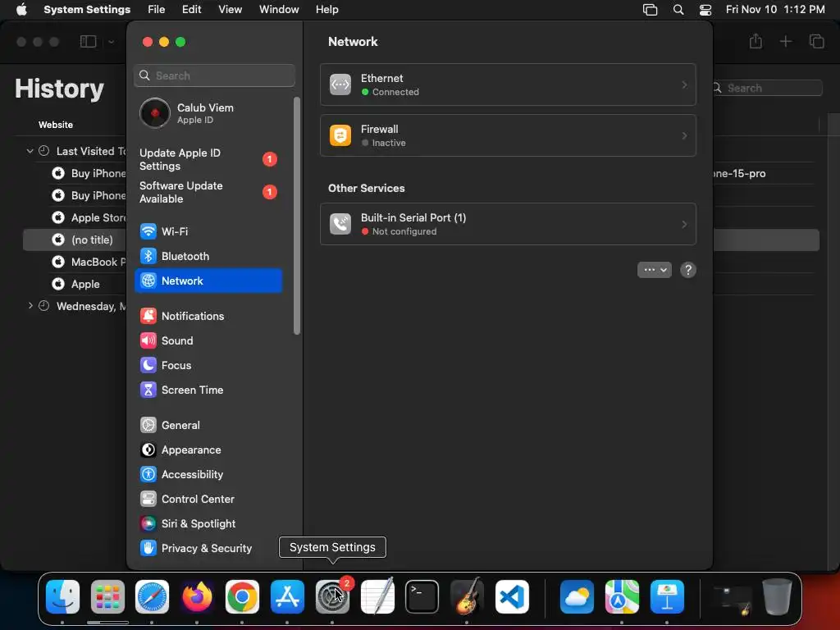The image size is (840, 630).
Task: Open Spotlight search in menu bar
Action: [x=678, y=10]
